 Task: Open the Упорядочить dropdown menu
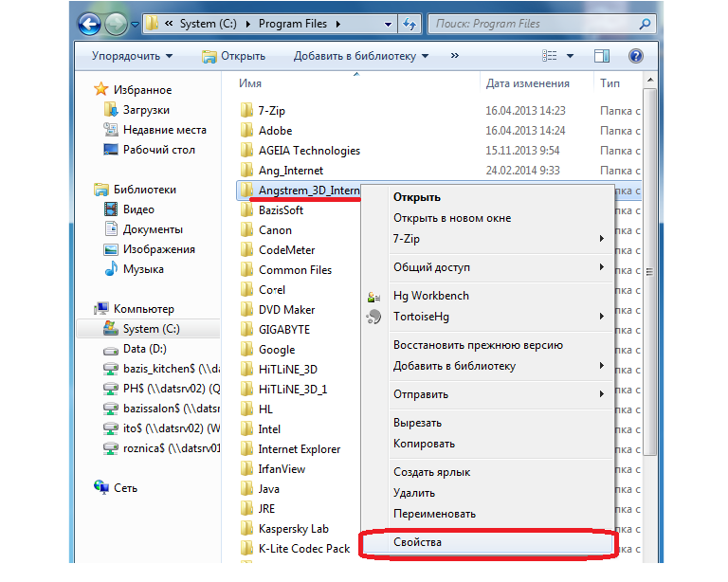(133, 56)
